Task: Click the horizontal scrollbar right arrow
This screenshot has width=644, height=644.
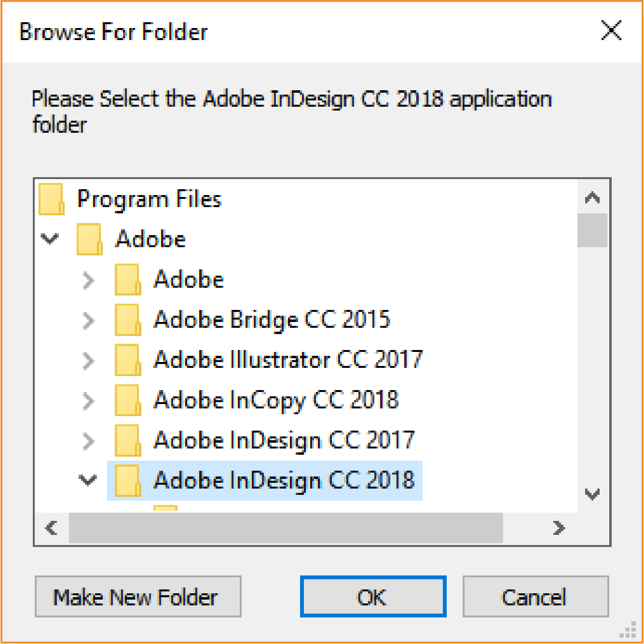Action: [x=559, y=528]
